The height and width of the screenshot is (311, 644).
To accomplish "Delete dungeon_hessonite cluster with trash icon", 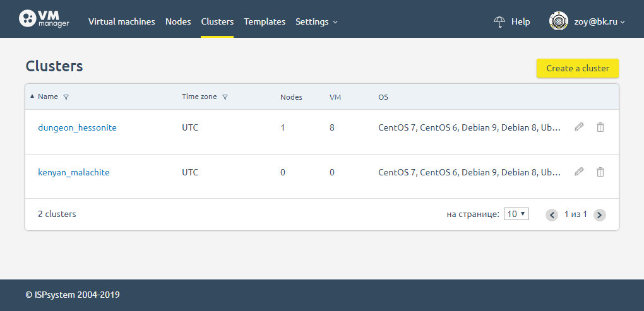I will click(x=600, y=127).
